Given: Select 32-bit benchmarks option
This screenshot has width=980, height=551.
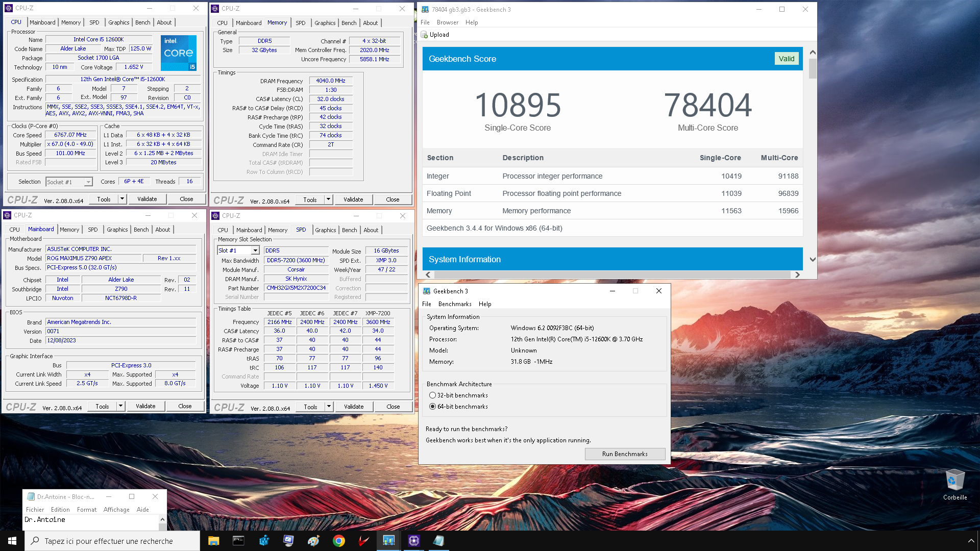Looking at the screenshot, I should pos(432,395).
